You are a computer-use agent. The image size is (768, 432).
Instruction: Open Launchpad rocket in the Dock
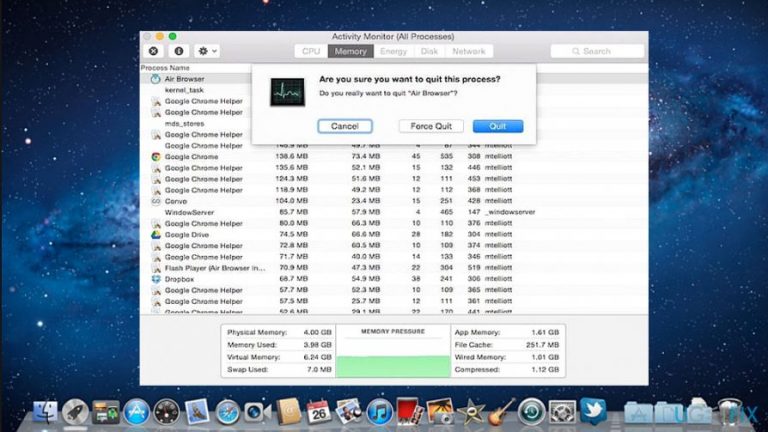[x=75, y=411]
